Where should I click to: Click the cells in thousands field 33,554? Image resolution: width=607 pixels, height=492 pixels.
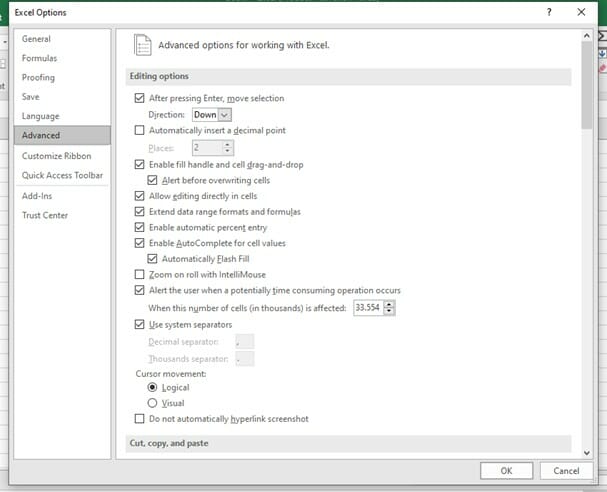pyautogui.click(x=368, y=308)
